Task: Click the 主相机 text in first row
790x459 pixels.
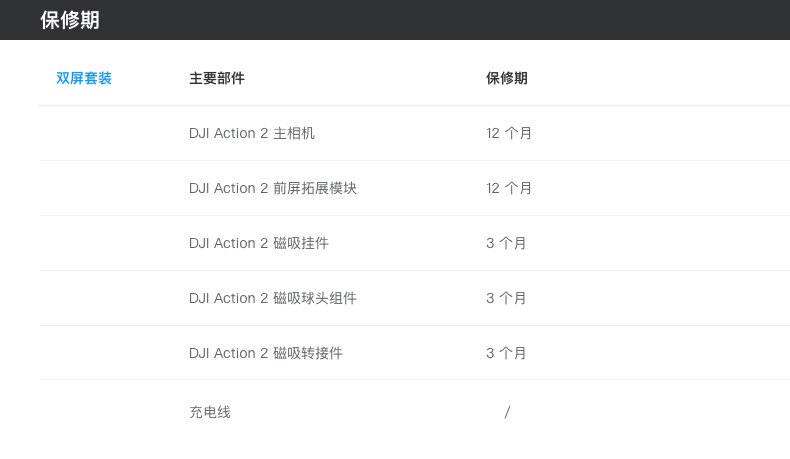Action: tap(294, 134)
